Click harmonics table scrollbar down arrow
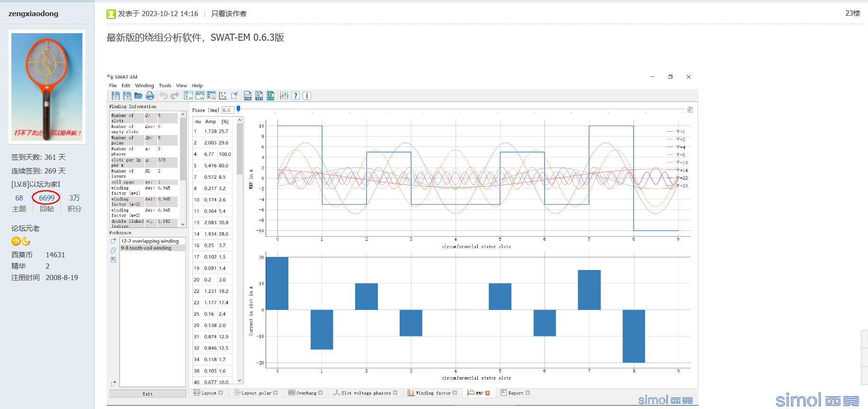This screenshot has width=868, height=409. click(240, 380)
